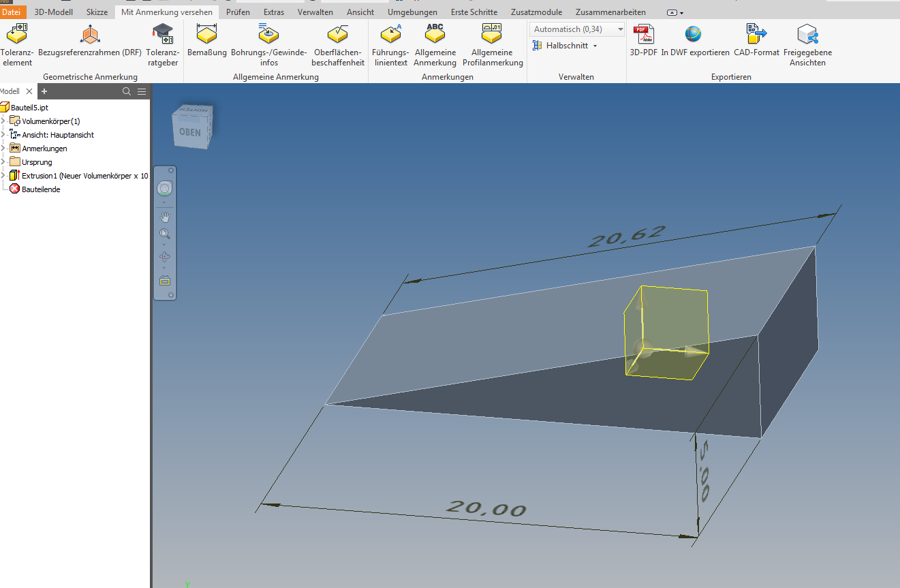
Task: Open the Automatisch precision dropdown
Action: (x=619, y=29)
